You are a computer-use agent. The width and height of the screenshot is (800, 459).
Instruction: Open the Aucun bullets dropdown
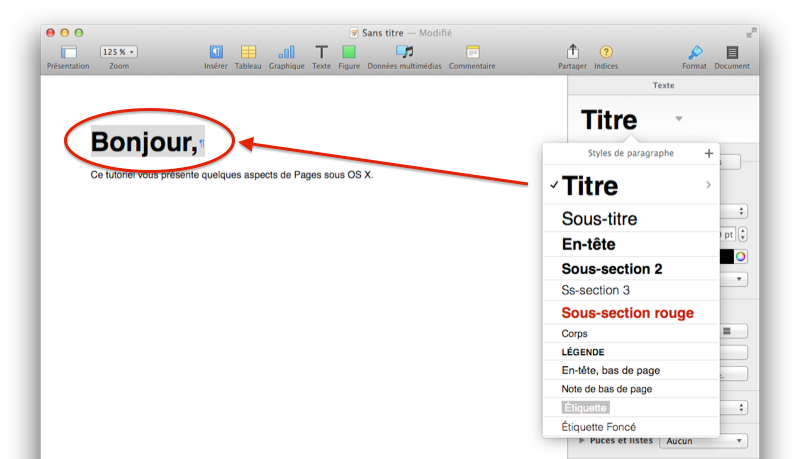[x=704, y=441]
